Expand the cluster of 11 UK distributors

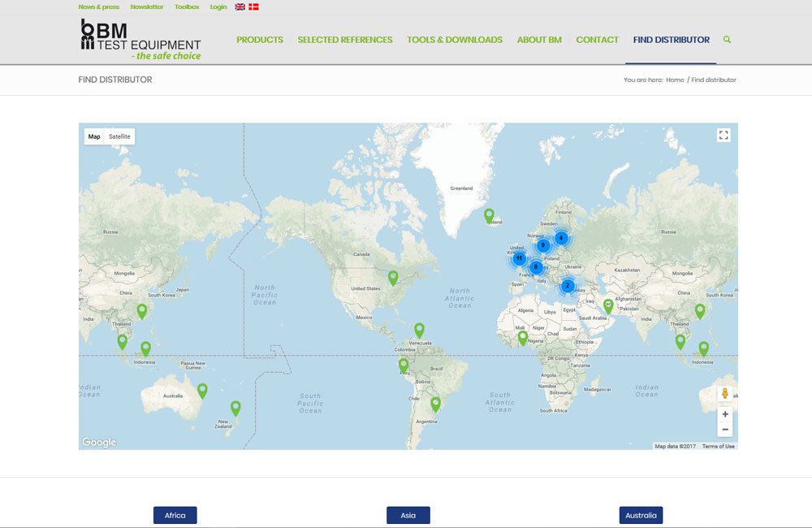(x=519, y=257)
